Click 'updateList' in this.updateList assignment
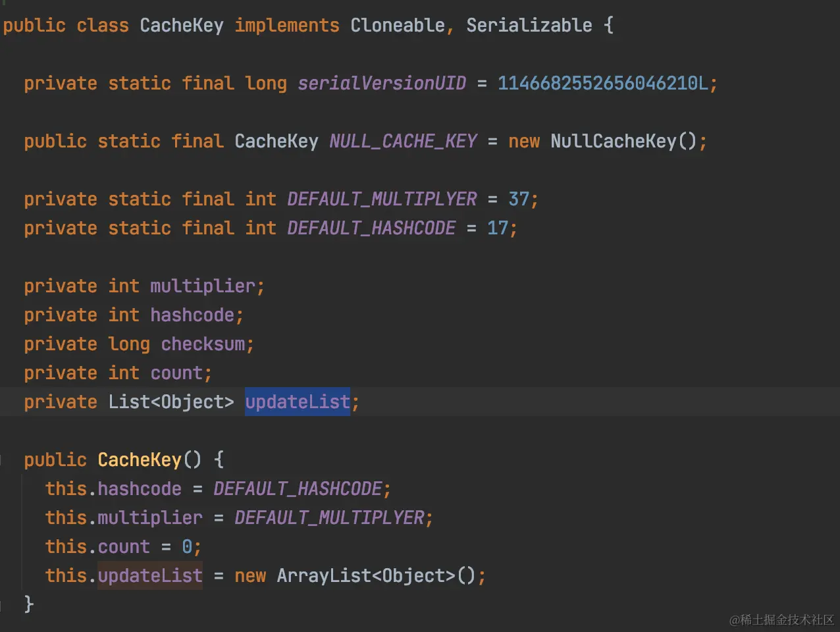840x632 pixels. [x=150, y=576]
